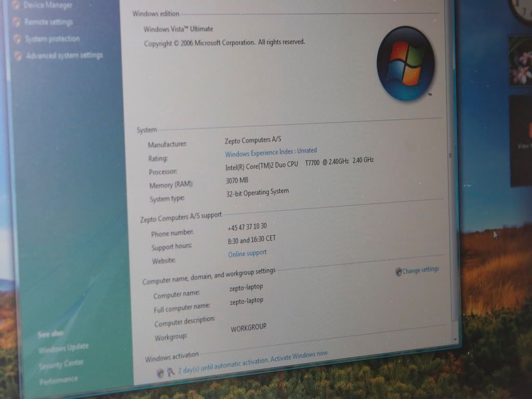Click shield icon beside Change settings
The height and width of the screenshot is (399, 532).
398,272
